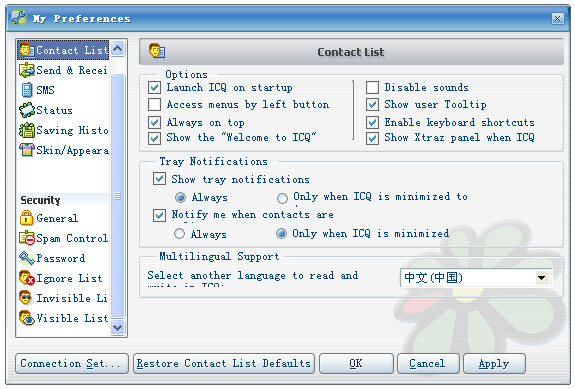Open General security settings
Screen dimensions: 575x389
(x=63, y=218)
